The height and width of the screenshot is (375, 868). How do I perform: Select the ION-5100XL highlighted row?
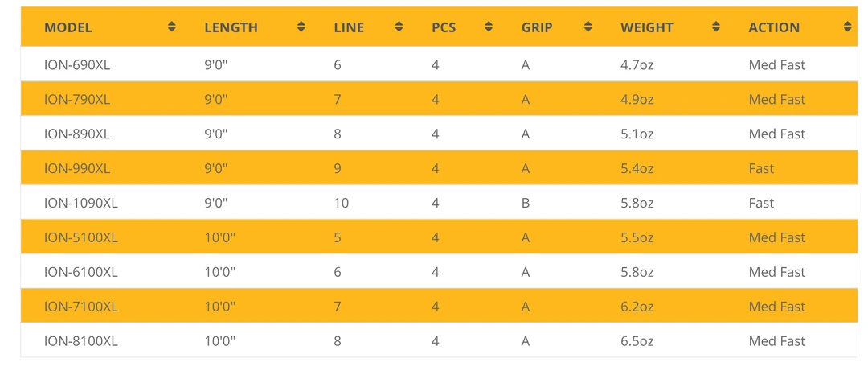pyautogui.click(x=81, y=238)
